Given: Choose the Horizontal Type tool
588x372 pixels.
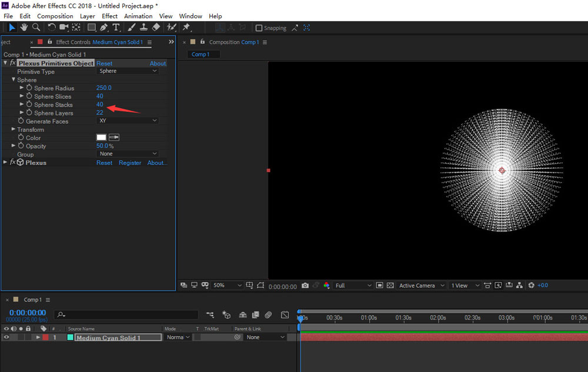Looking at the screenshot, I should [116, 27].
